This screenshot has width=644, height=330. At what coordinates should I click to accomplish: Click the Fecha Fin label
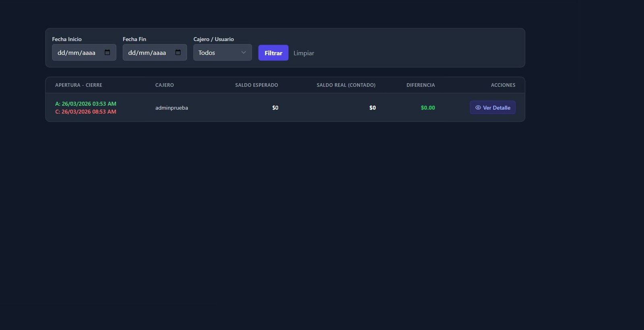(134, 39)
